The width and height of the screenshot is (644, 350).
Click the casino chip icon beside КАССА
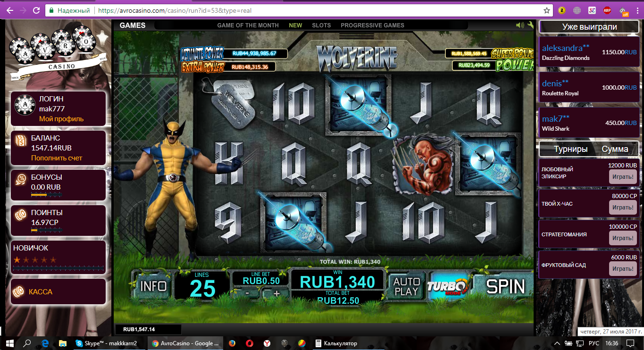(18, 292)
